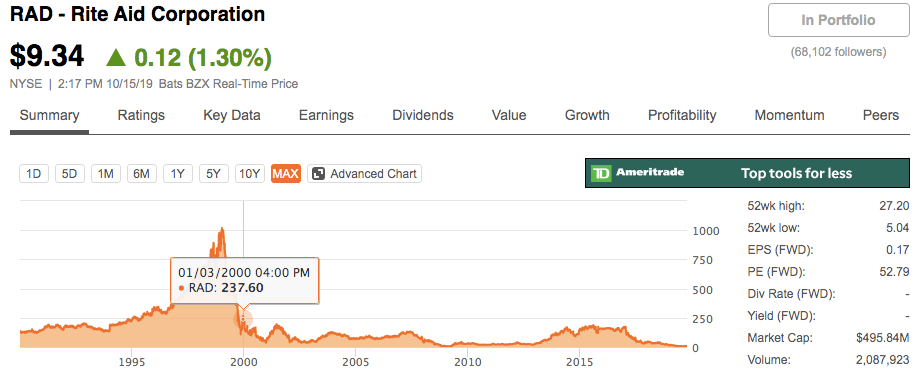
Task: Switch chart to 1Y range
Action: (178, 174)
